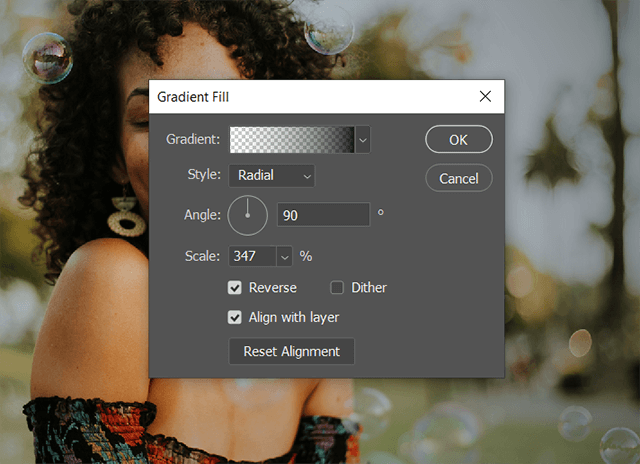Click the Angle: label
This screenshot has height=464, width=640.
click(x=202, y=215)
